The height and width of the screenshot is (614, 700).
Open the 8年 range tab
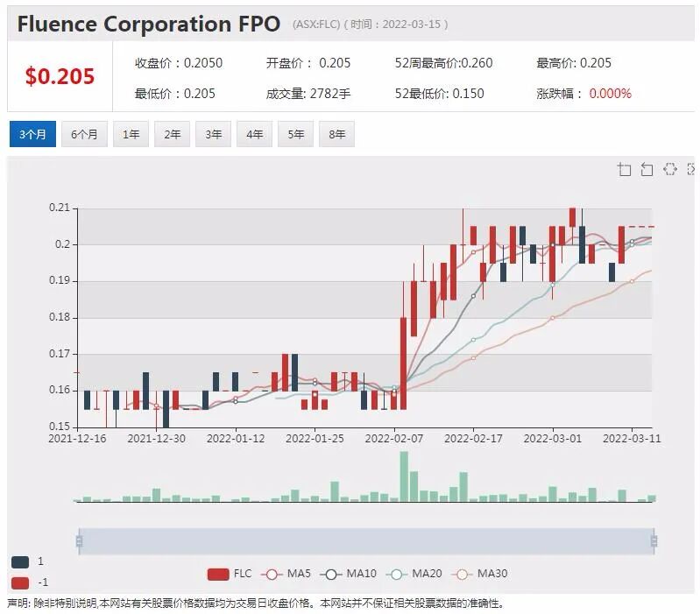pyautogui.click(x=336, y=134)
